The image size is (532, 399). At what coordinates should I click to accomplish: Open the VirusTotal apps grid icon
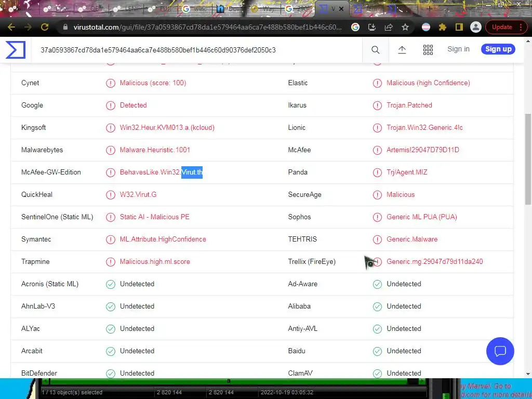(428, 50)
